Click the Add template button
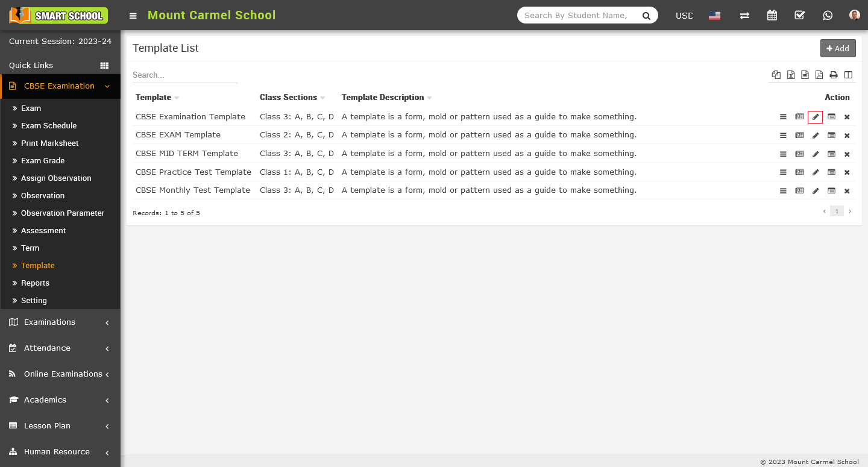868x467 pixels. coord(838,48)
